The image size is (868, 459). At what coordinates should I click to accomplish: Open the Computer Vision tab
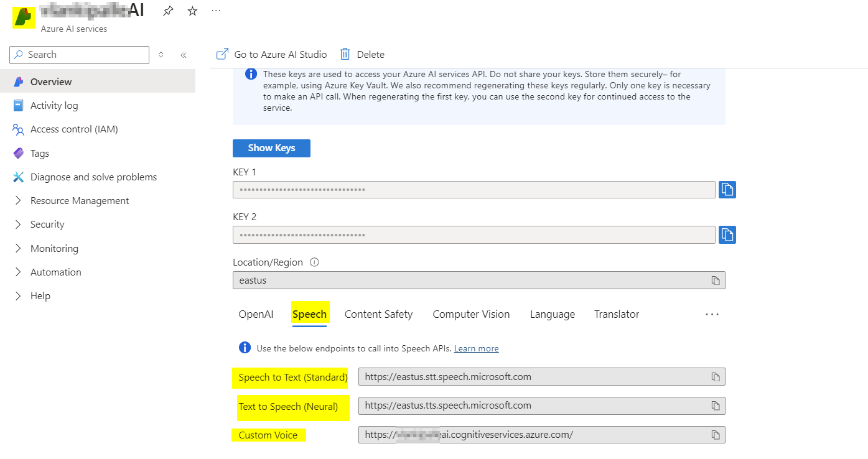(471, 315)
